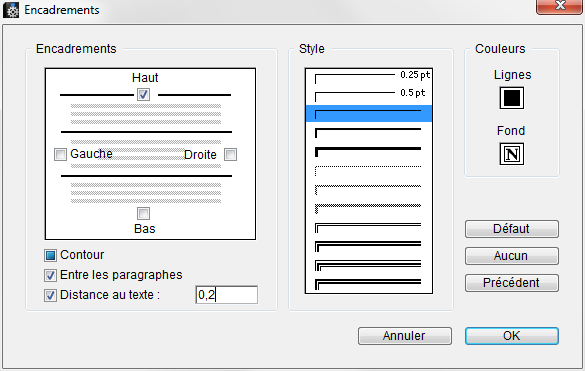
Task: Open the Fond background color swatch
Action: point(512,154)
